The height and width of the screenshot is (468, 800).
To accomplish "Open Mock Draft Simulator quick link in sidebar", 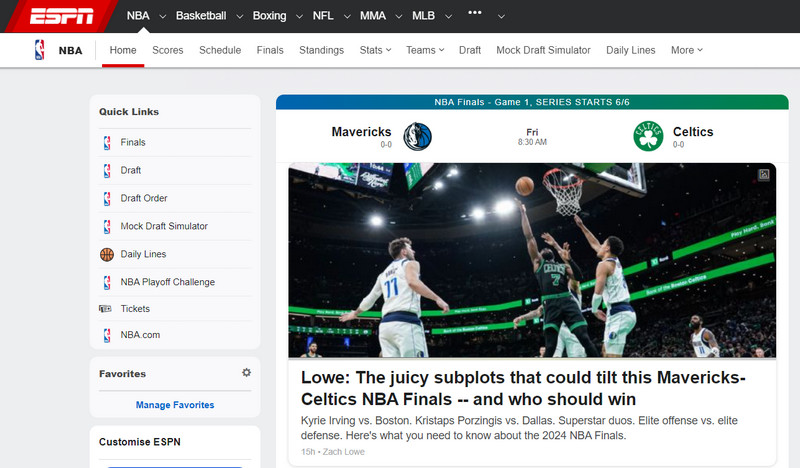I will click(164, 226).
